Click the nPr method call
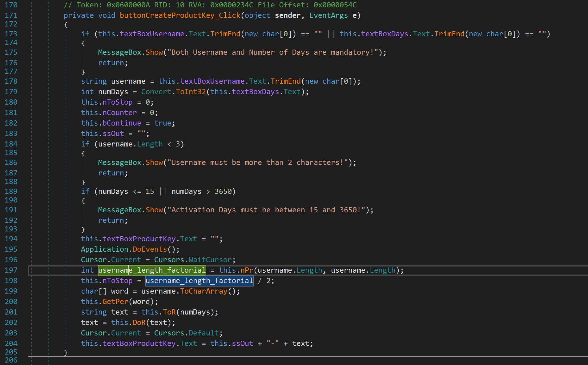This screenshot has width=588, height=365. (x=247, y=270)
